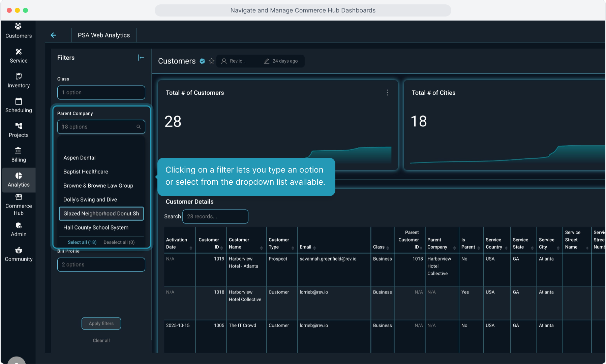606x364 pixels.
Task: Click Select all (18) link
Action: point(82,242)
